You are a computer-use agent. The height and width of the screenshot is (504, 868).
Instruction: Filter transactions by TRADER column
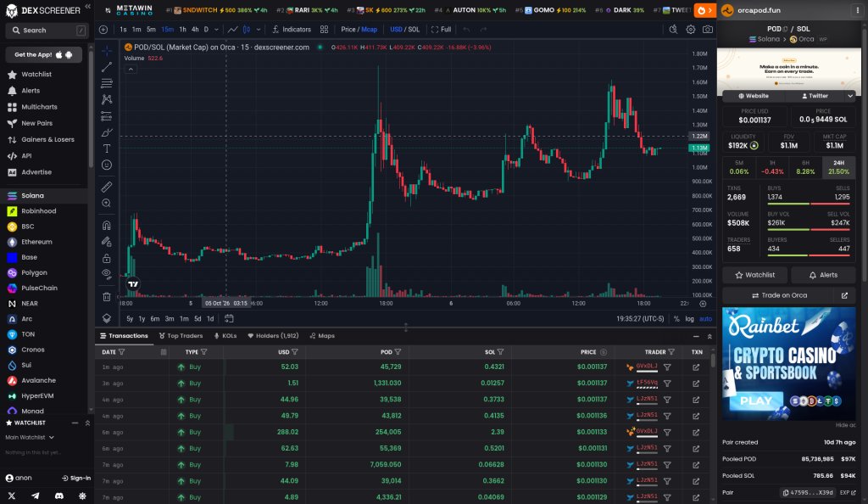[671, 352]
